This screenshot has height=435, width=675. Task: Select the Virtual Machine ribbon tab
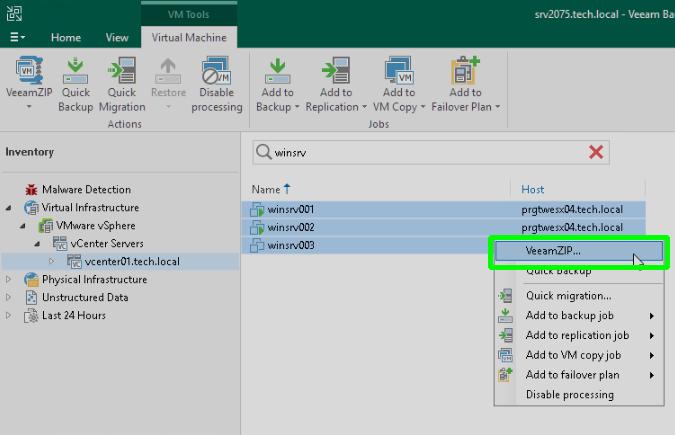(189, 37)
